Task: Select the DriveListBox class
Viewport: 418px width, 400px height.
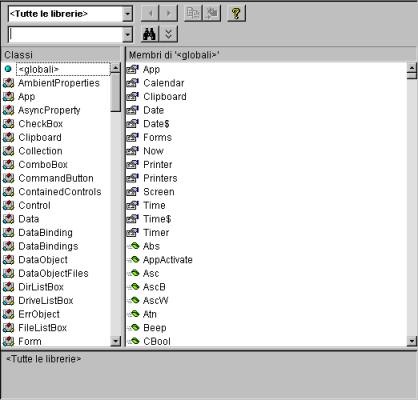Action: (45, 301)
